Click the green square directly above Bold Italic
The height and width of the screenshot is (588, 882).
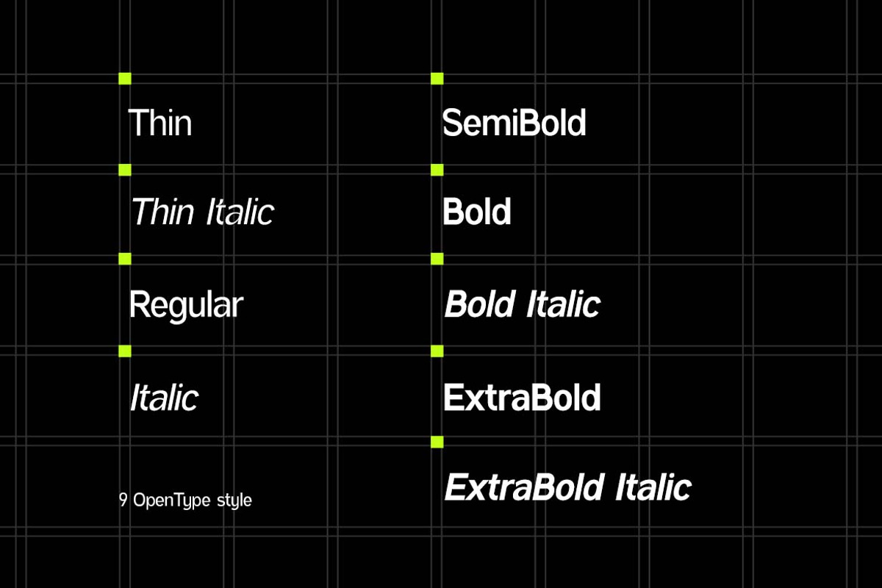(x=437, y=259)
